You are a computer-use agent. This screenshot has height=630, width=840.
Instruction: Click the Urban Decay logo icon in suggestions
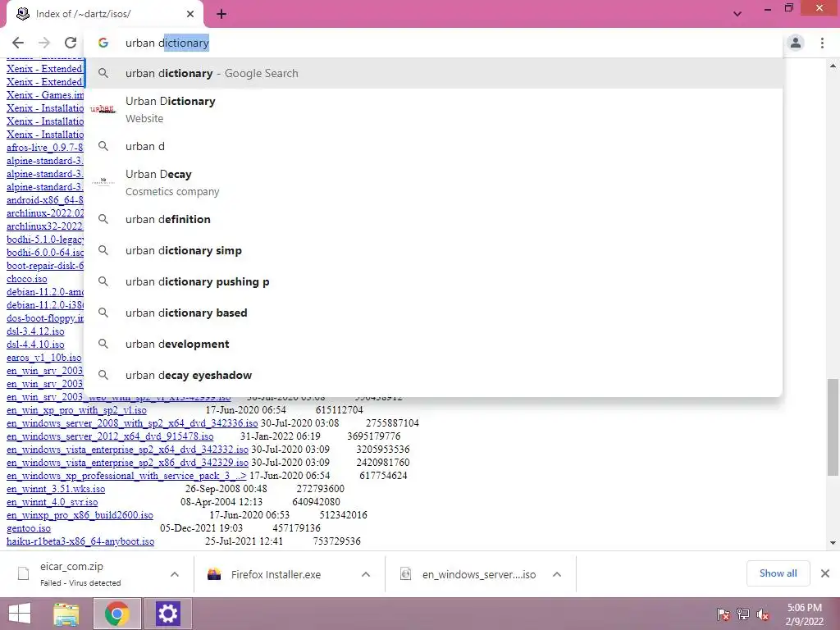[103, 182]
